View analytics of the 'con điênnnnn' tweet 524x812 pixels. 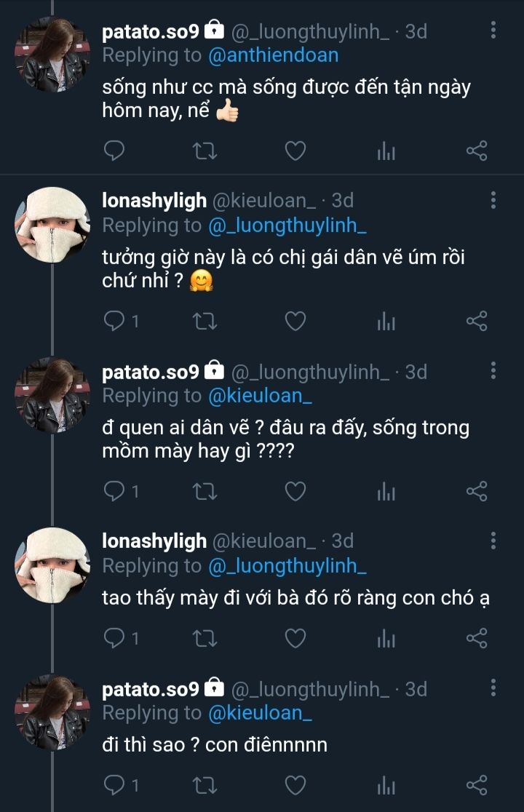click(x=386, y=785)
